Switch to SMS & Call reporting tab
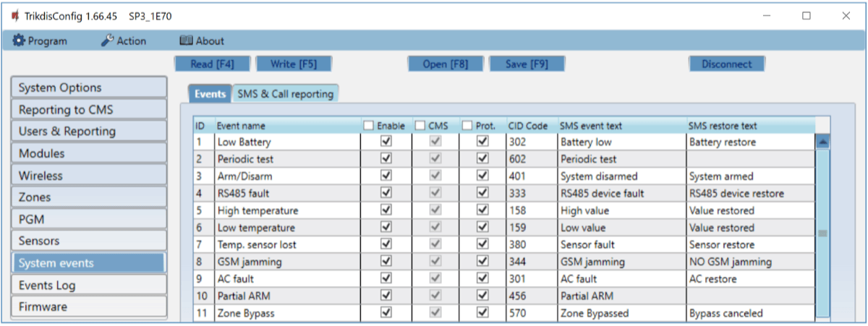This screenshot has height=326, width=868. tap(285, 94)
